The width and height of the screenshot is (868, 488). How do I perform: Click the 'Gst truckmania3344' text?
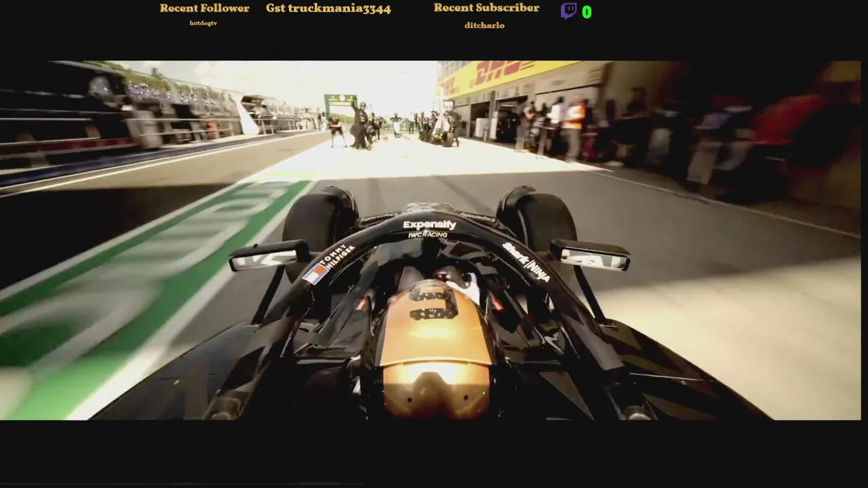point(328,9)
